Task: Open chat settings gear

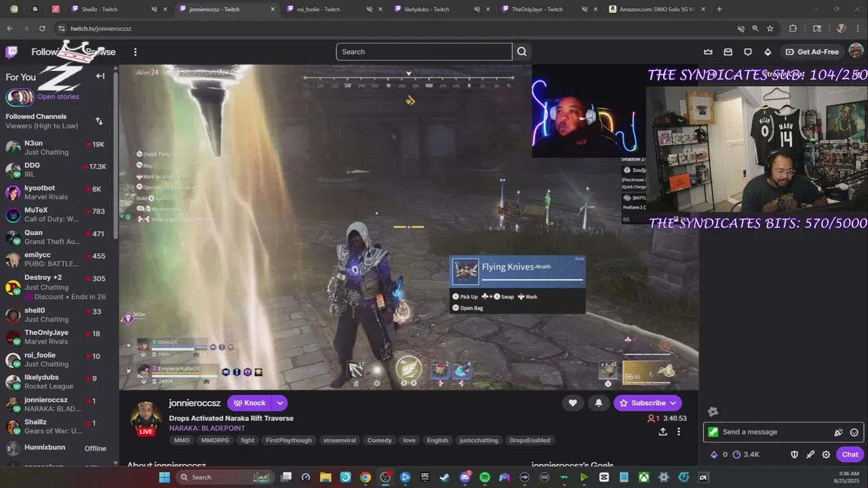Action: click(826, 455)
